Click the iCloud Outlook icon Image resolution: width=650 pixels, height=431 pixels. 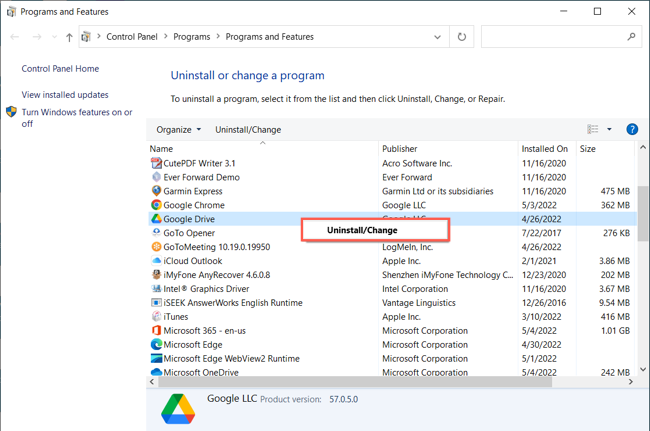click(x=156, y=261)
